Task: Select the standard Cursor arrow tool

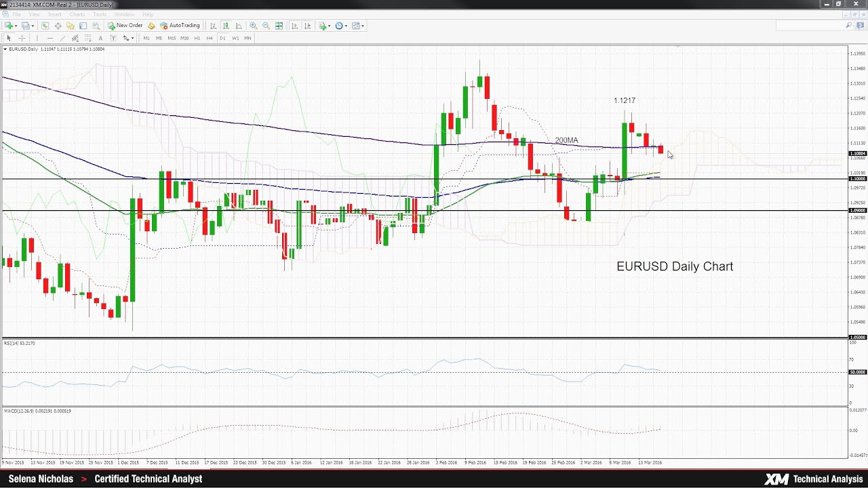Action: click(x=9, y=38)
